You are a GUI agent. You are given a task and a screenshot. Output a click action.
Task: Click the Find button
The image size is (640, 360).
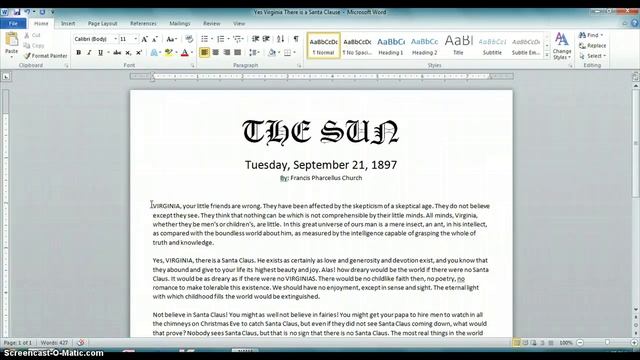(x=591, y=35)
